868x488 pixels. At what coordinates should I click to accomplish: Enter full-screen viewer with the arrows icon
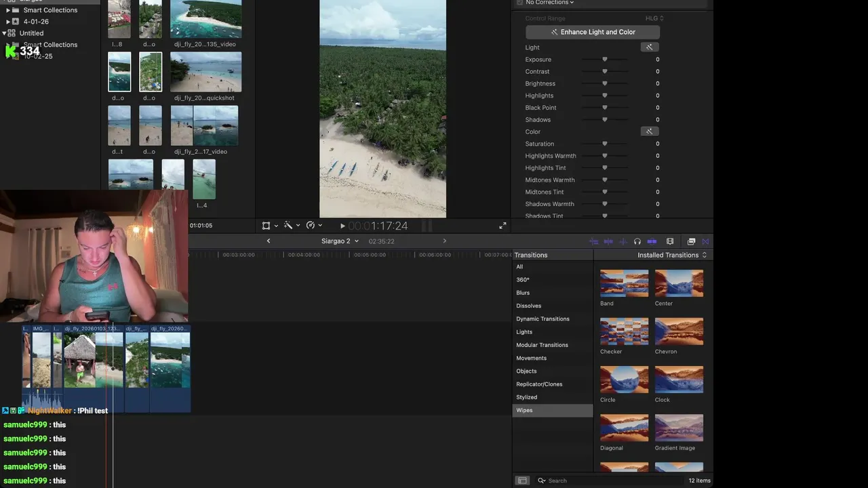[502, 226]
